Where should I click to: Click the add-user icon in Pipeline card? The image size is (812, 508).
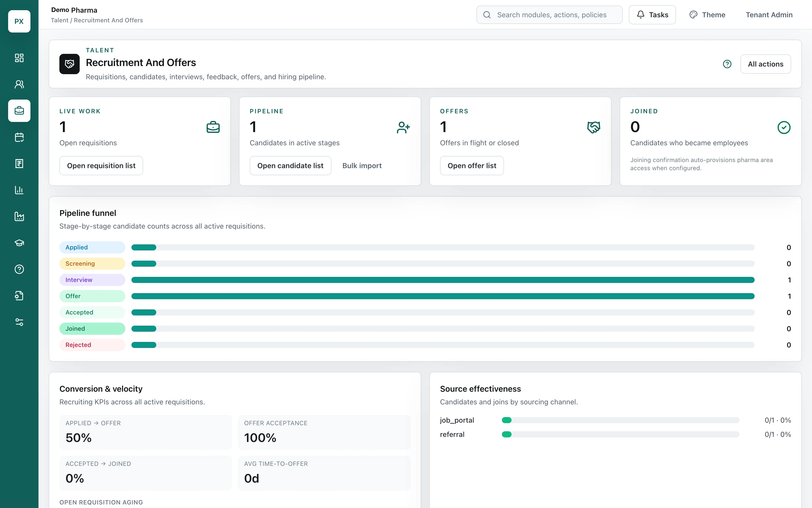coord(403,127)
